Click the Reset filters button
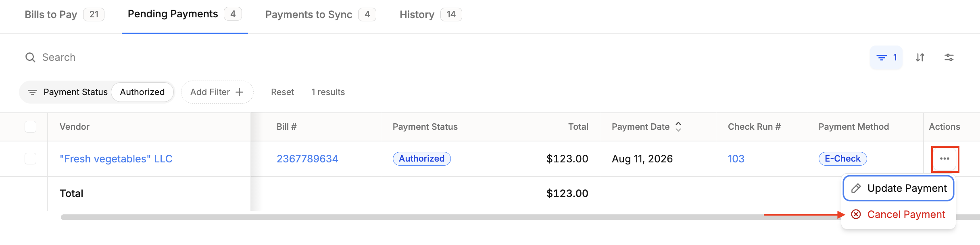Image resolution: width=980 pixels, height=245 pixels. (x=282, y=92)
